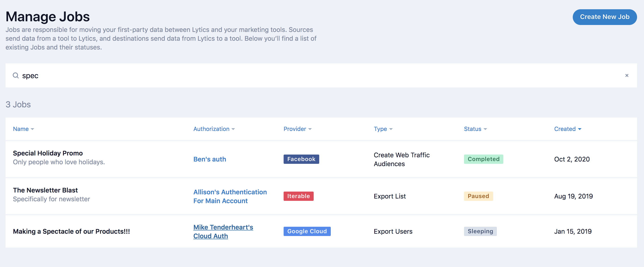Click the Iterable provider badge
This screenshot has width=644, height=267.
coord(298,196)
